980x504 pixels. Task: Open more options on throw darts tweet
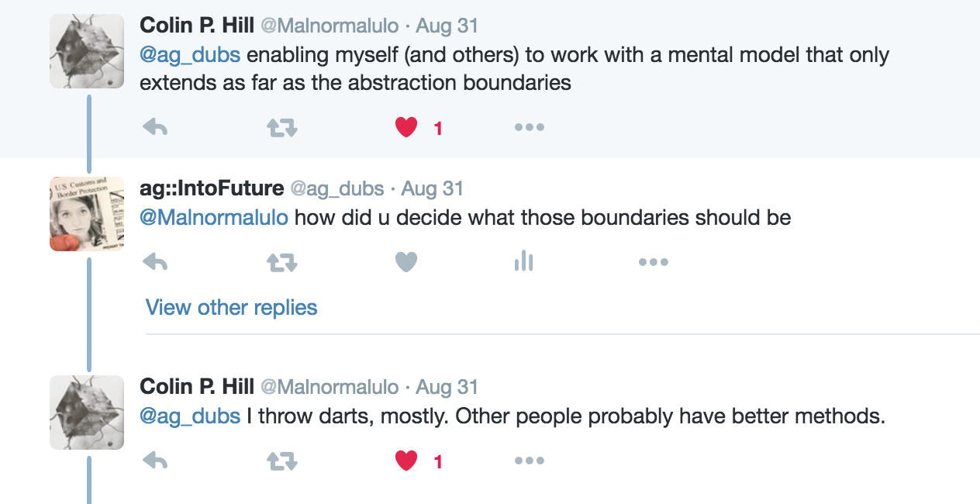[x=530, y=461]
